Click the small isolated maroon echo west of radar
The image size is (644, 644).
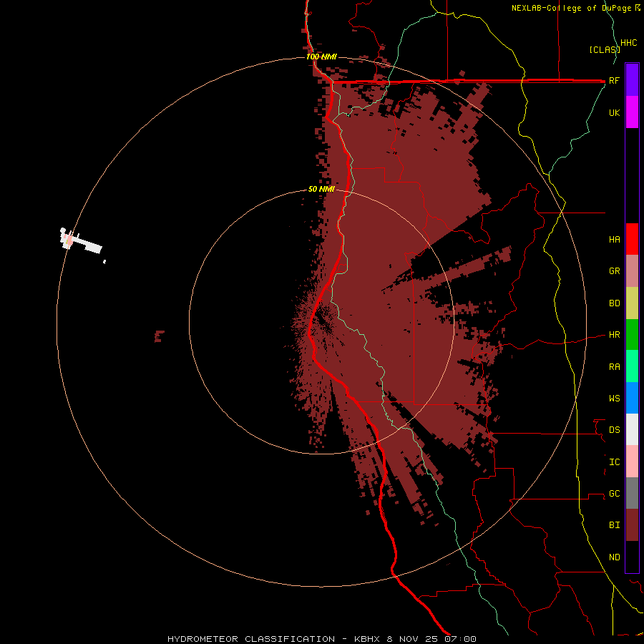click(x=159, y=336)
